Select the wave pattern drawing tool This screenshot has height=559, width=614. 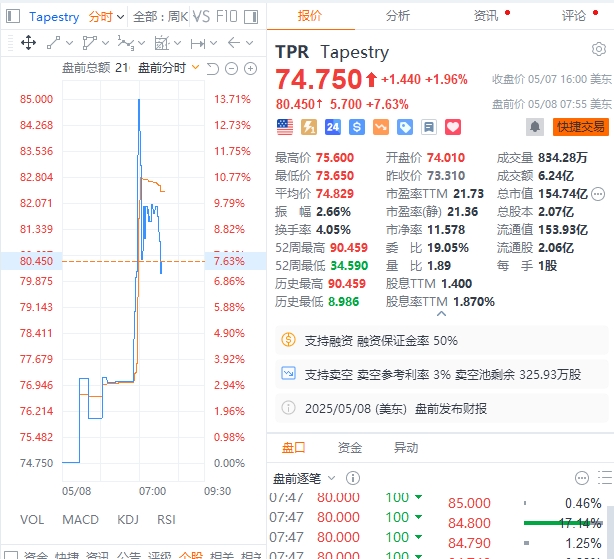point(126,43)
